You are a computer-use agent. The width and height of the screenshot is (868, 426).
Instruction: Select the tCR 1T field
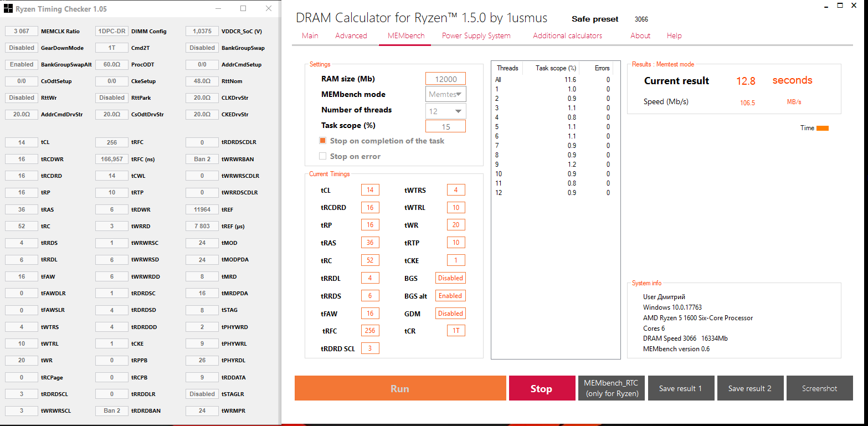456,331
